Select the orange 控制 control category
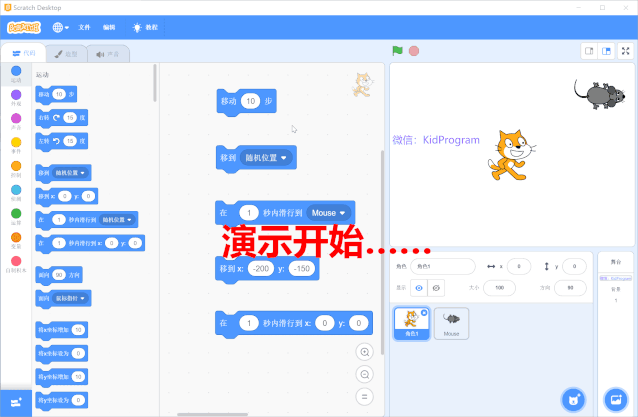638x417 pixels. pyautogui.click(x=16, y=167)
